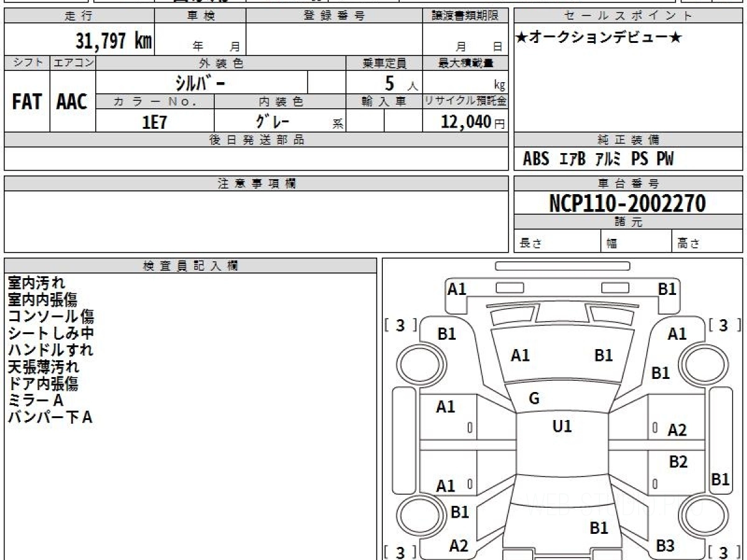This screenshot has width=747, height=560.
Task: Click the 幅 dimension cell
Action: click(x=636, y=241)
